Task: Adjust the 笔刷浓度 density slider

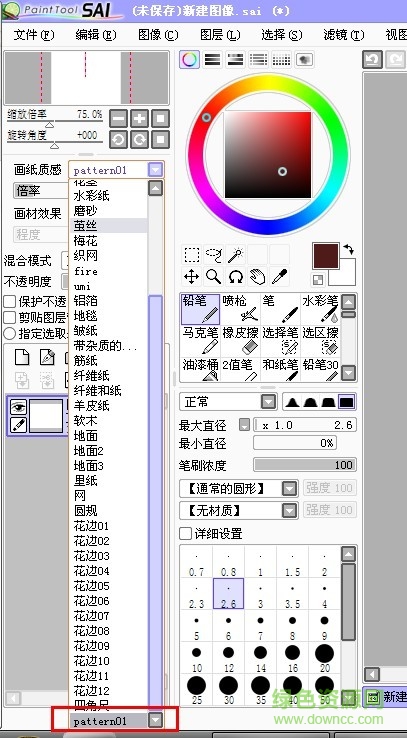Action: point(304,465)
